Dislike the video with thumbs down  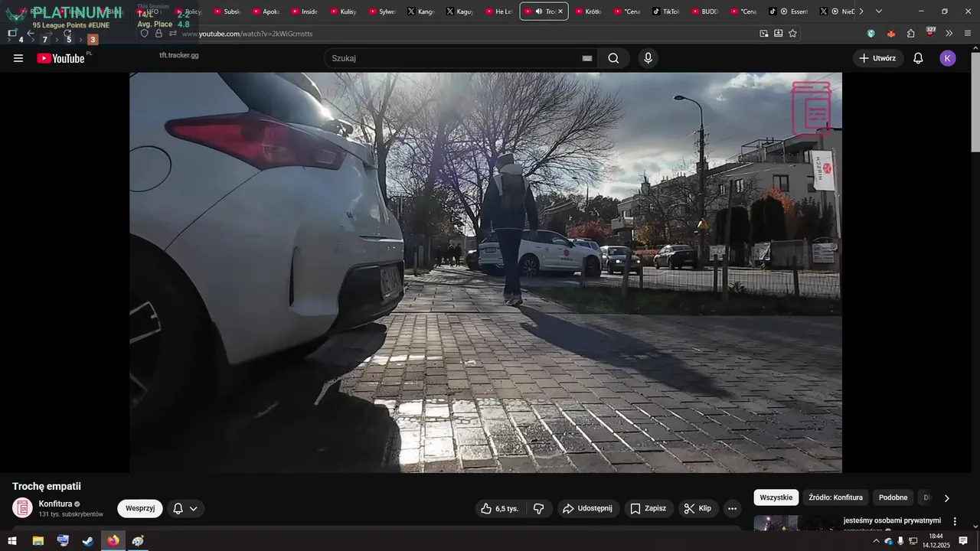(x=539, y=508)
